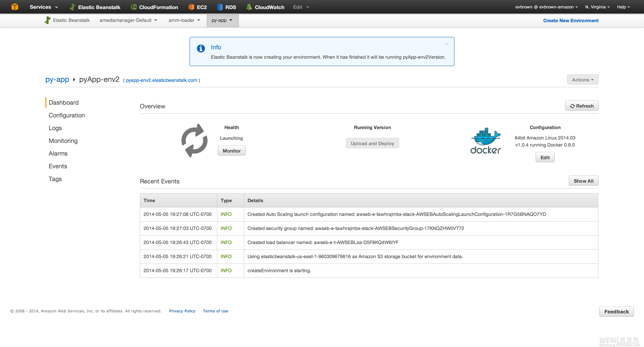Image resolution: width=644 pixels, height=347 pixels.
Task: Click the S3 storage bucket event detail
Action: click(355, 256)
